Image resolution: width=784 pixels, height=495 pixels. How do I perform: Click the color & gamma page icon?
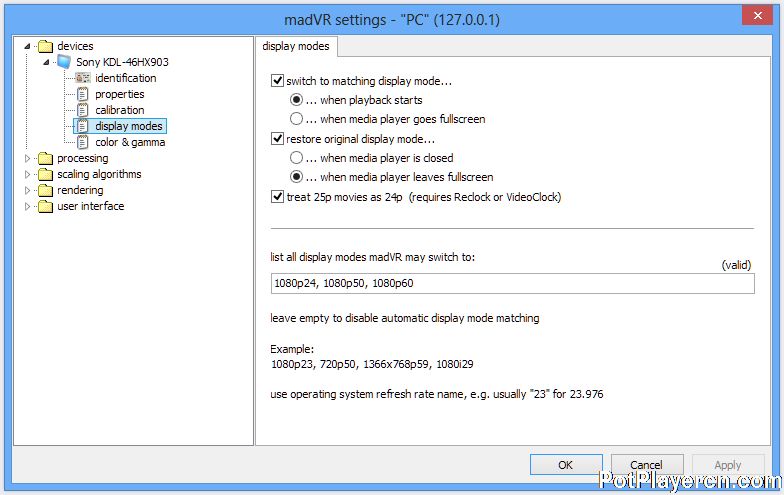(82, 142)
